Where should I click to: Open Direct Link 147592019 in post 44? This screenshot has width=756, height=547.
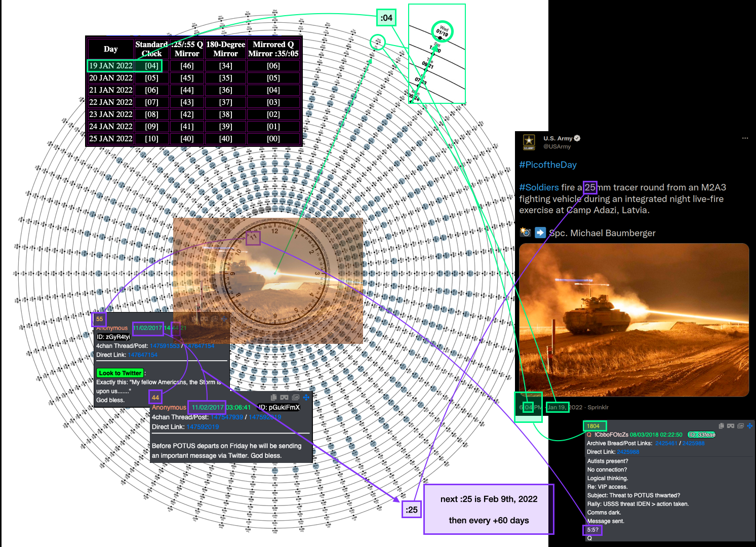click(x=203, y=427)
